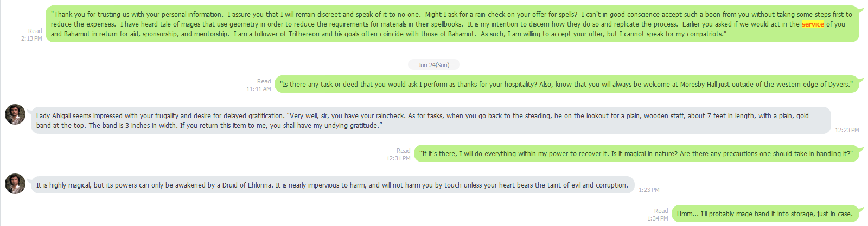
Task: Click the "Jun 24(Sun)" date separator
Action: click(x=433, y=65)
